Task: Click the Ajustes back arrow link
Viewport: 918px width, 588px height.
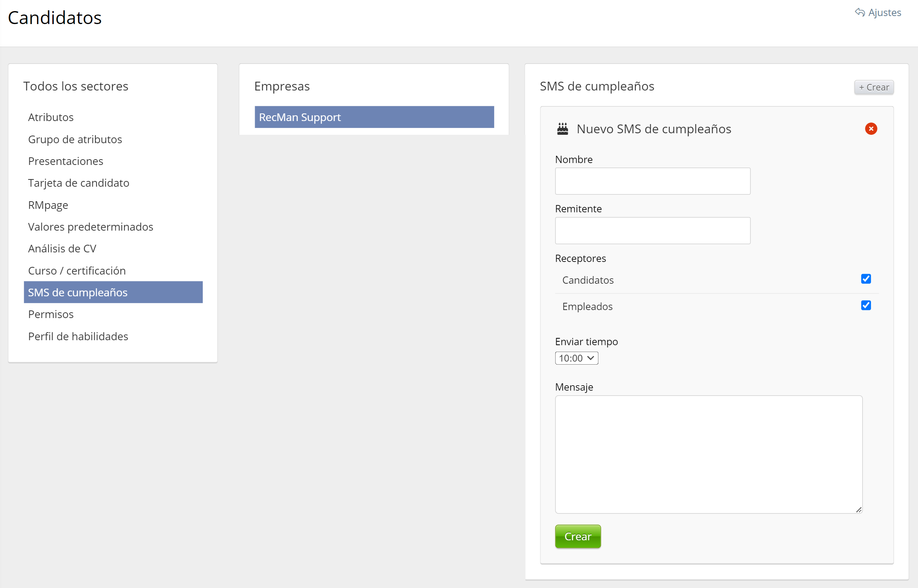Action: click(878, 13)
